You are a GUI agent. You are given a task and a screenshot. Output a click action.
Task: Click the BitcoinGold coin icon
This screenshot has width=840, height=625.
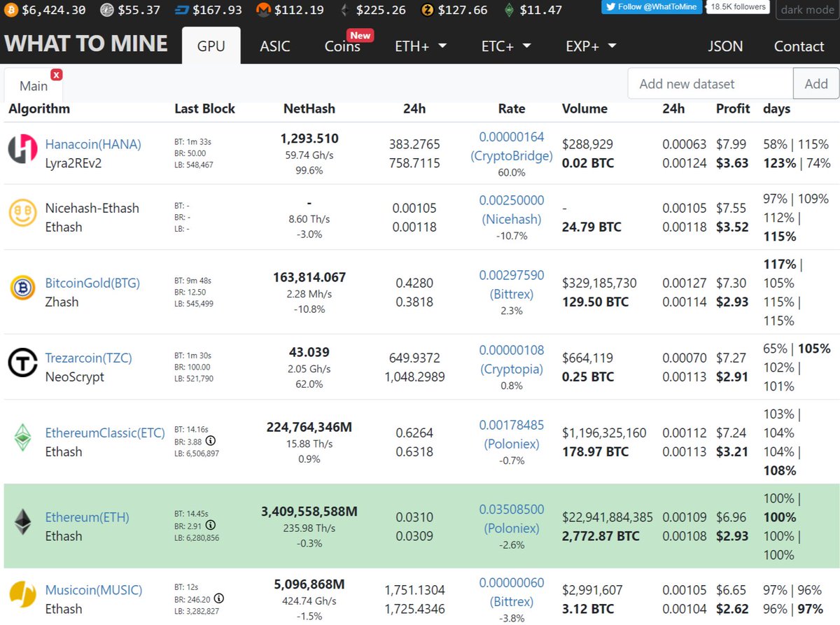(x=22, y=288)
